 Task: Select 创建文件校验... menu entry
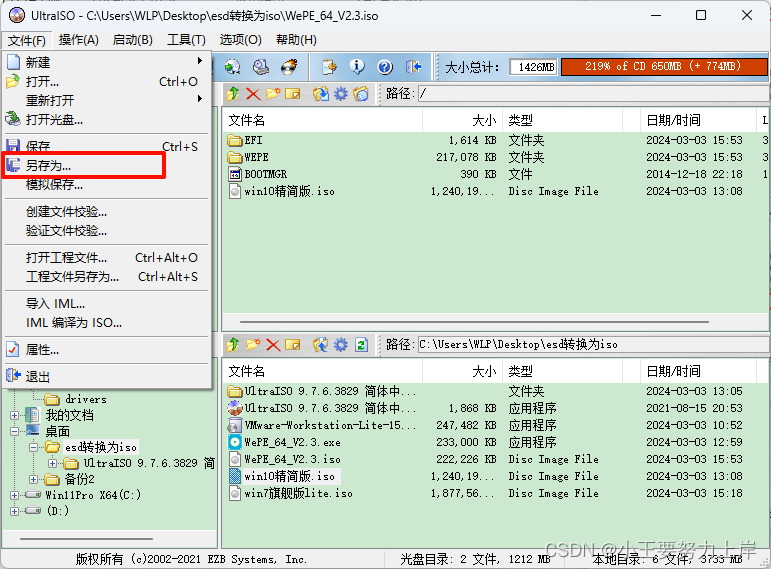point(106,212)
